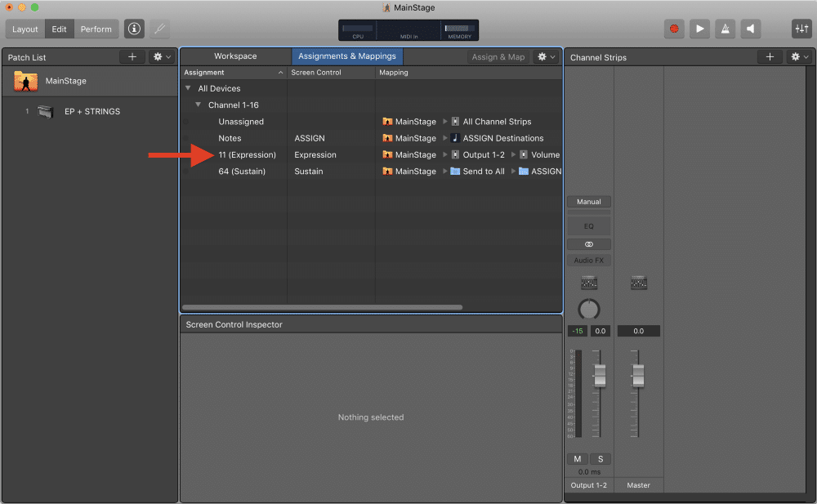Open the Workspace tab
The image size is (817, 504).
[235, 56]
